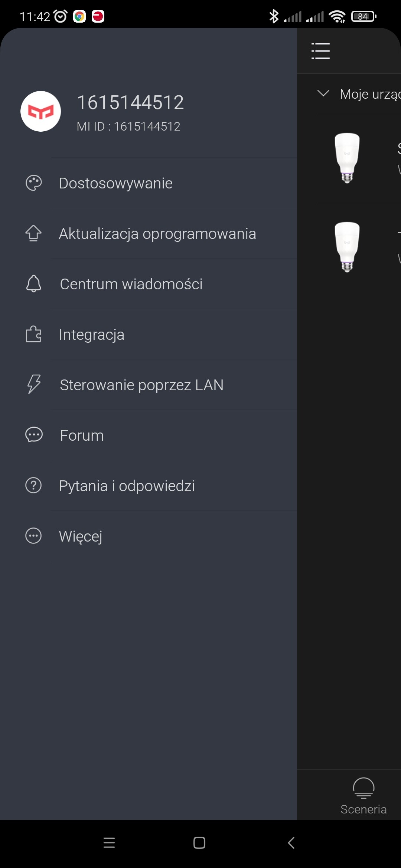Viewport: 401px width, 868px height.
Task: Click the palette icon beside Dostosowywanie
Action: tap(33, 183)
